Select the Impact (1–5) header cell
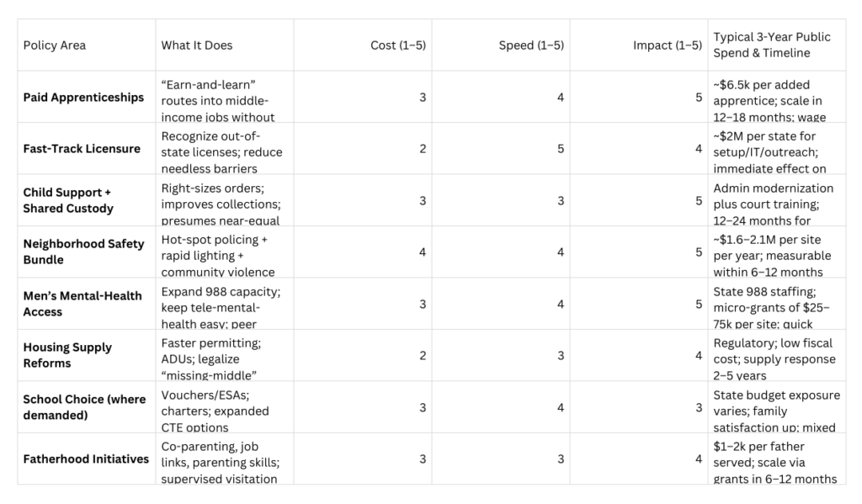Image resolution: width=862 pixels, height=504 pixels. tap(639, 45)
